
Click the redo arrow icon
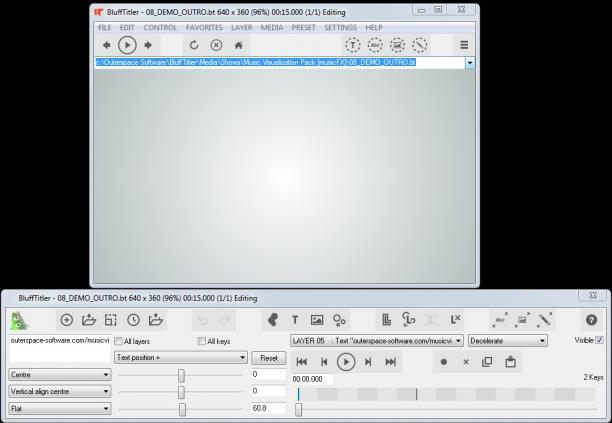click(x=225, y=321)
